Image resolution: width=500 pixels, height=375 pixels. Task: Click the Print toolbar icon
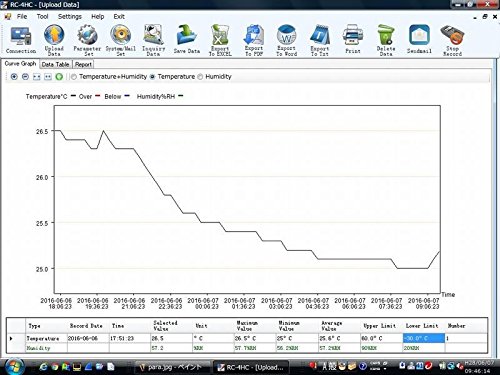click(x=353, y=35)
